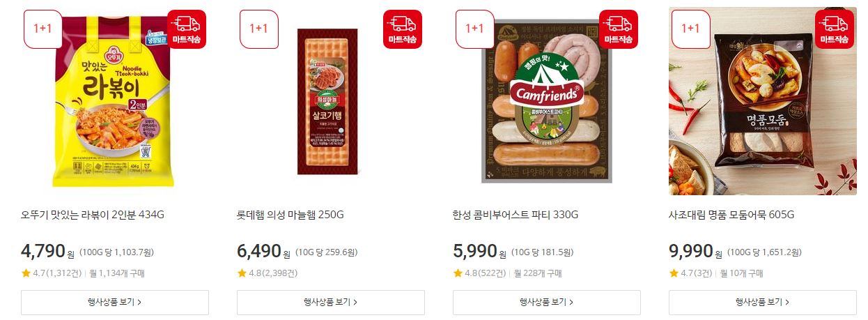The image size is (868, 320).
Task: Open the 롯데햄 의성 마늘햄 product image
Action: coord(331,101)
